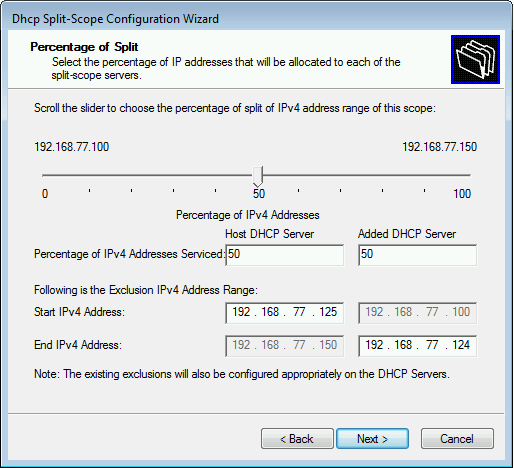This screenshot has width=514, height=468.
Task: Click the Dhcp Split-Scope Configuration Wizard title bar
Action: click(257, 18)
